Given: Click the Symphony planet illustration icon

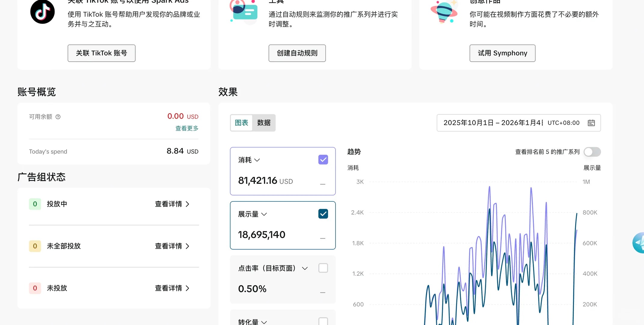Looking at the screenshot, I should (444, 12).
